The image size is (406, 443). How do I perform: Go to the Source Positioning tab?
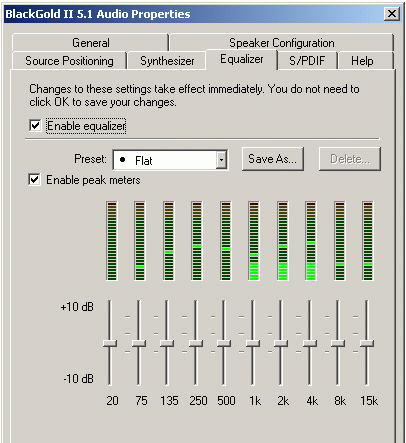69,61
